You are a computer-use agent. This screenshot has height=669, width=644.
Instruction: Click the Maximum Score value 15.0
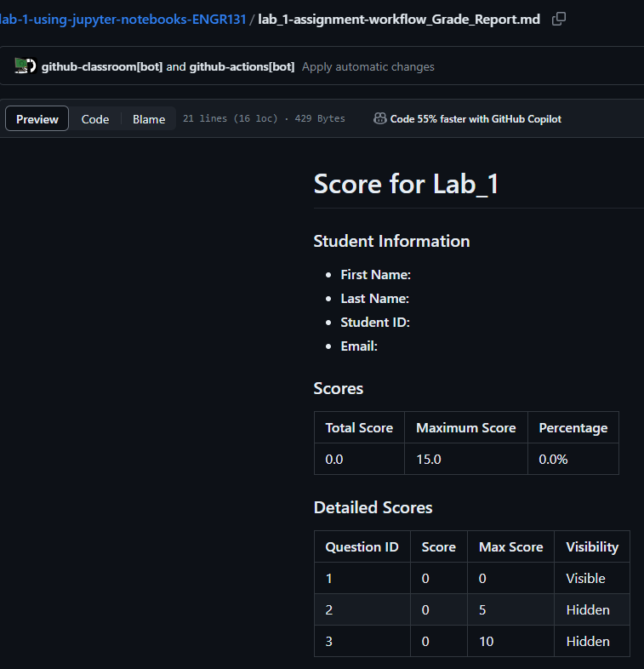point(429,459)
